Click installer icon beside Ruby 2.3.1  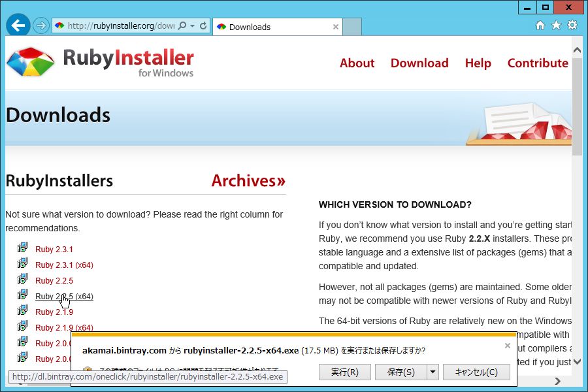22,247
